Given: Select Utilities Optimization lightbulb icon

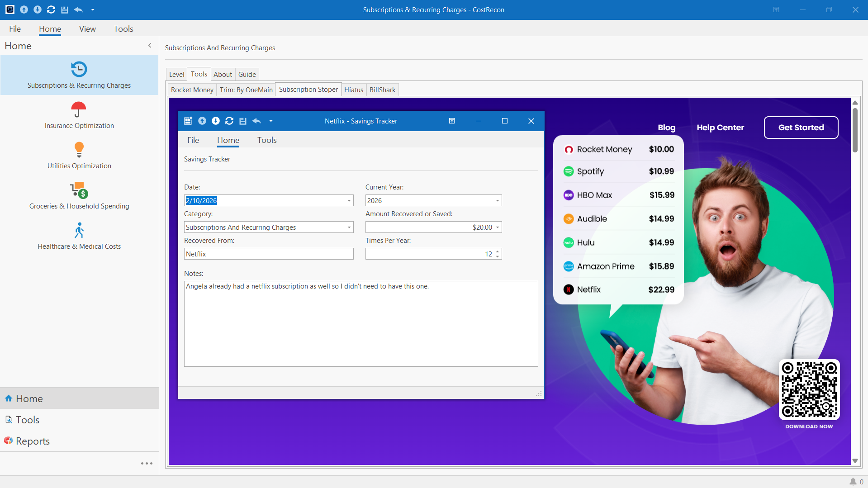Looking at the screenshot, I should coord(79,149).
